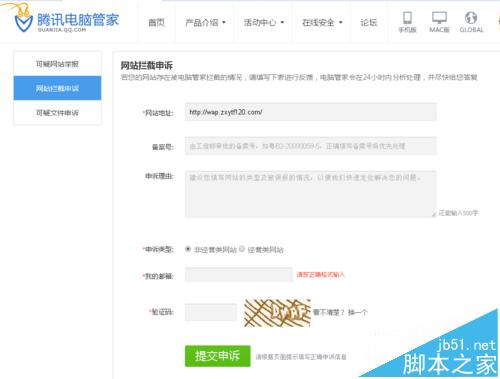
Task: Click the textarea resize handle corner
Action: (x=434, y=214)
